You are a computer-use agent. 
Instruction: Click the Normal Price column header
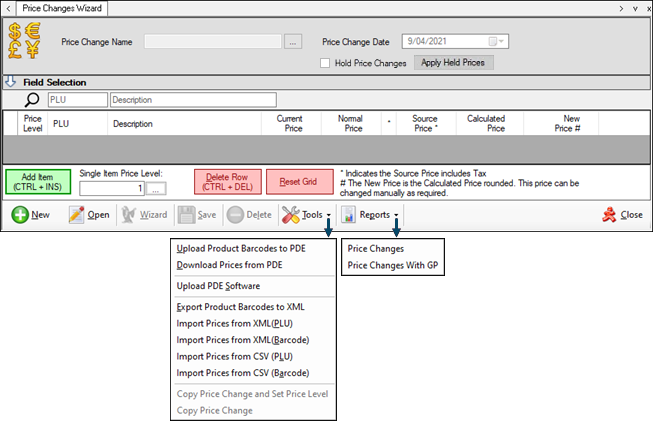350,123
